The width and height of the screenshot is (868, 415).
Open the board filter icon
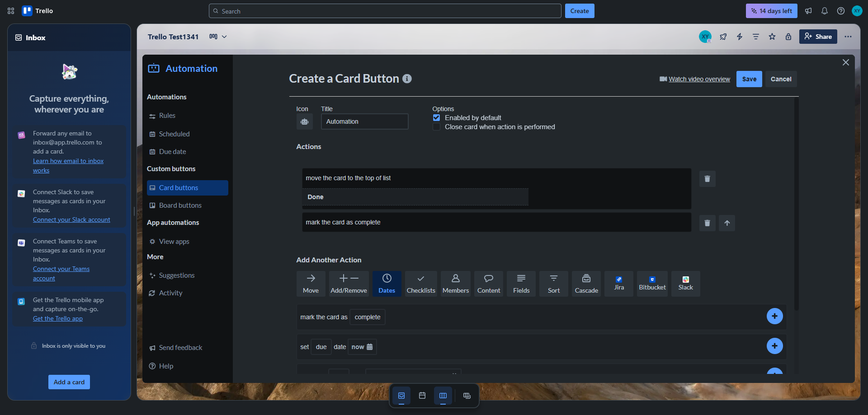[756, 37]
